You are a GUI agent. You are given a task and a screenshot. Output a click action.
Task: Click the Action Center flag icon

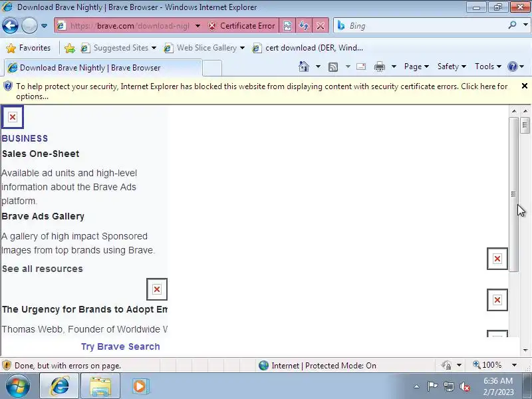(432, 386)
